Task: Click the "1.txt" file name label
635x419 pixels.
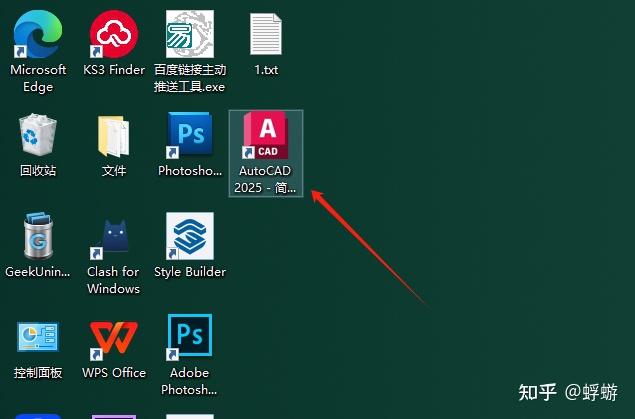Action: click(266, 70)
